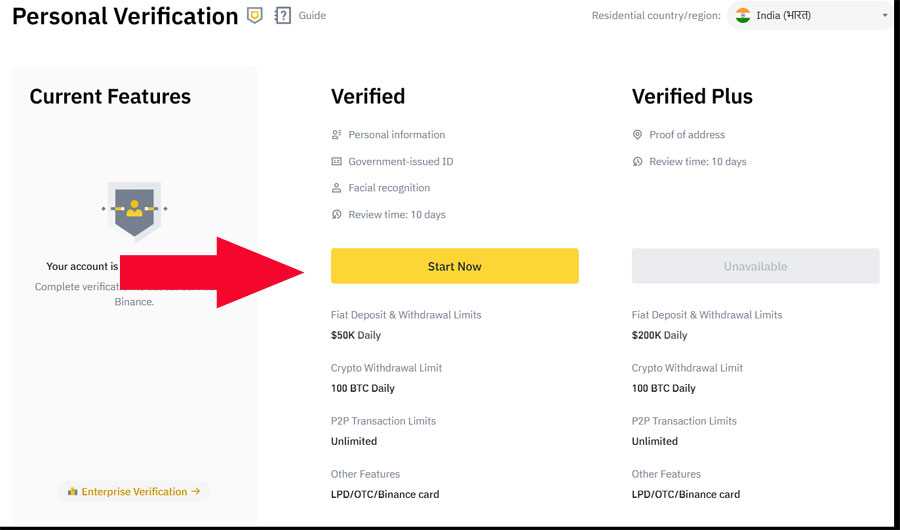Click the Verified Plus heading

[692, 97]
